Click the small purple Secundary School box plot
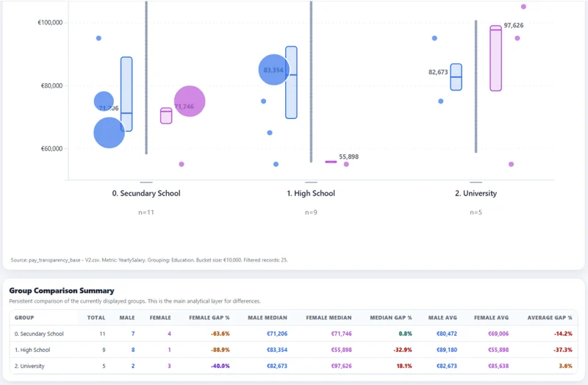Viewport: 588px width, 385px height. pos(166,115)
